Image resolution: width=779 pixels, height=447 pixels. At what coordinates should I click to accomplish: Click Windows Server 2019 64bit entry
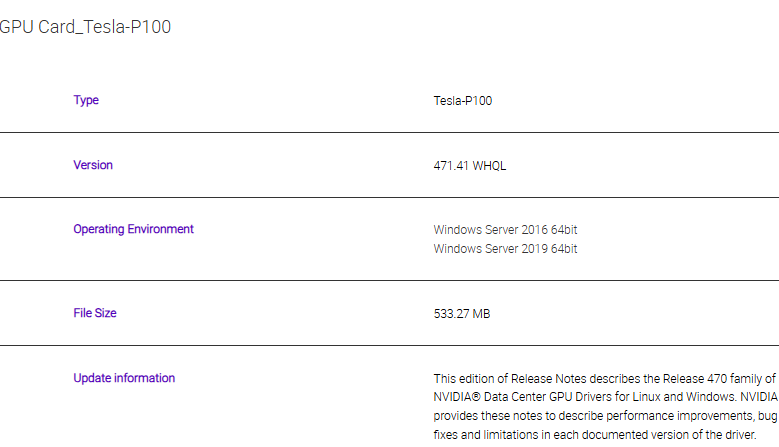pyautogui.click(x=505, y=249)
